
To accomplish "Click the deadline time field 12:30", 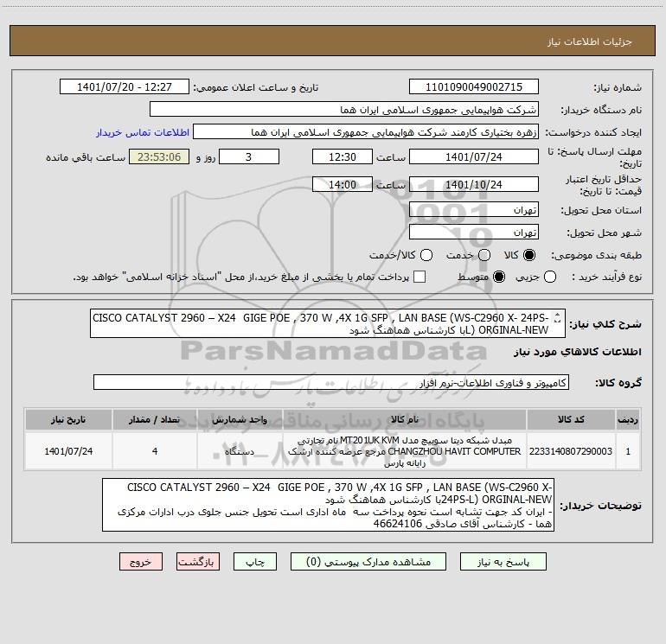I will 343,156.
